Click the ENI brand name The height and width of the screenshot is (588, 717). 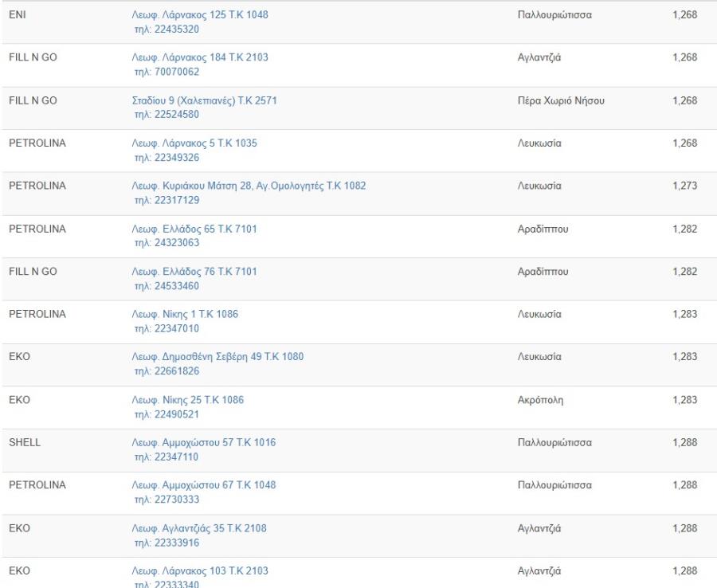tap(18, 15)
